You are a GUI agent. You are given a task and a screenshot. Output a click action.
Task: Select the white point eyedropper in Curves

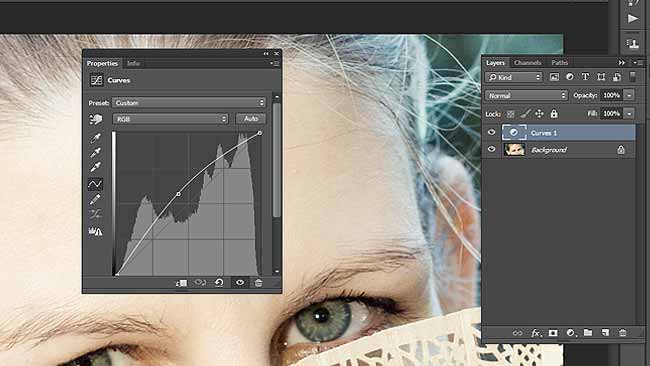(96, 167)
